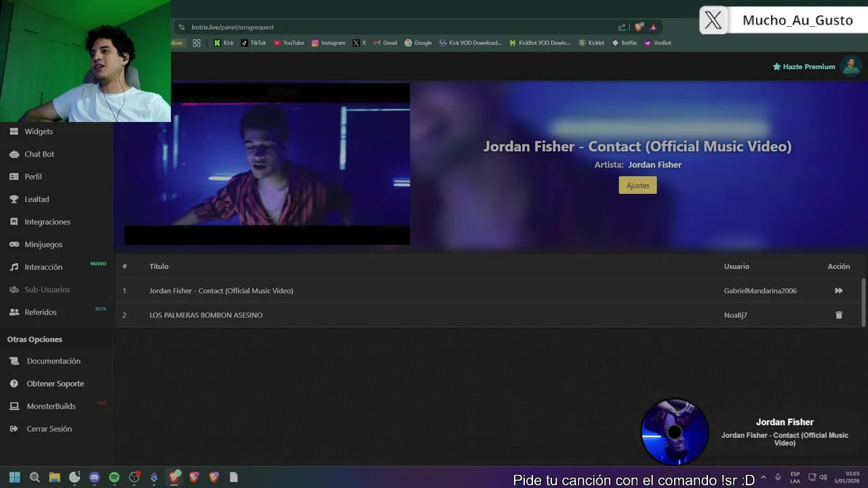This screenshot has width=868, height=488.
Task: Open taskbar search
Action: tap(35, 477)
